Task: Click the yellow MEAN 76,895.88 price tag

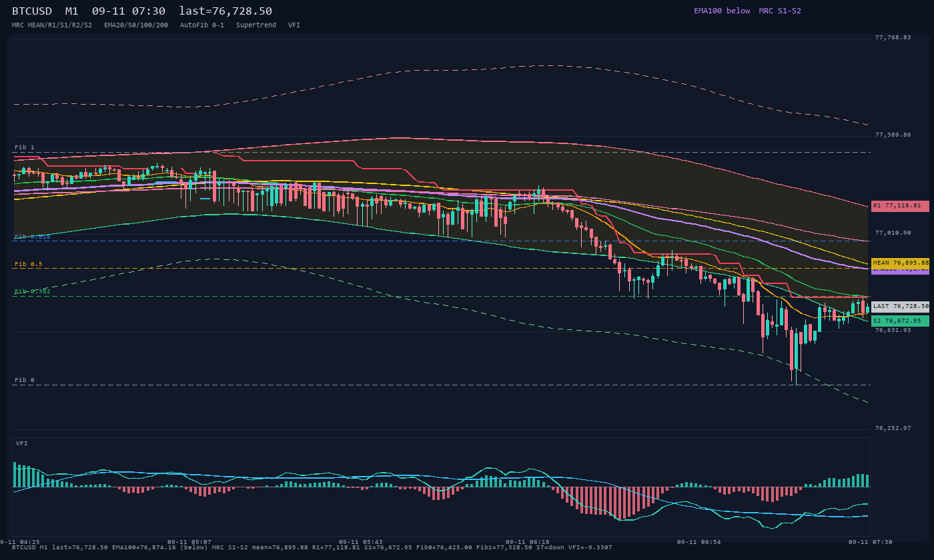Action: point(900,263)
